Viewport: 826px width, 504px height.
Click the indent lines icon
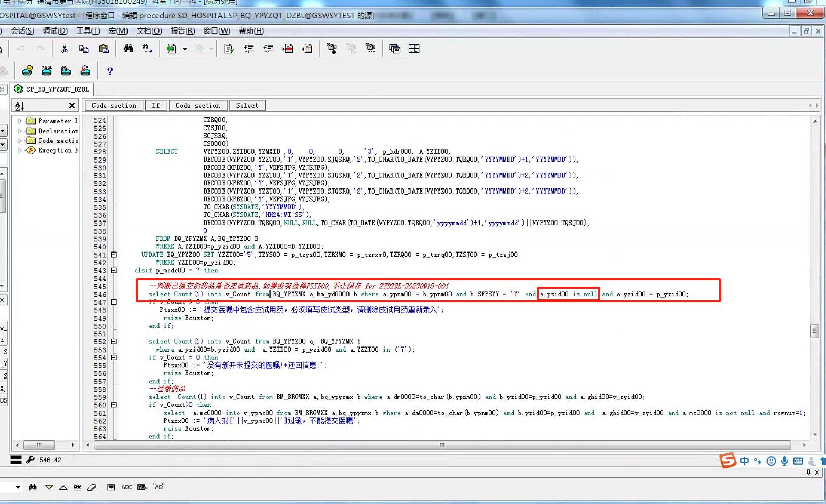[249, 49]
